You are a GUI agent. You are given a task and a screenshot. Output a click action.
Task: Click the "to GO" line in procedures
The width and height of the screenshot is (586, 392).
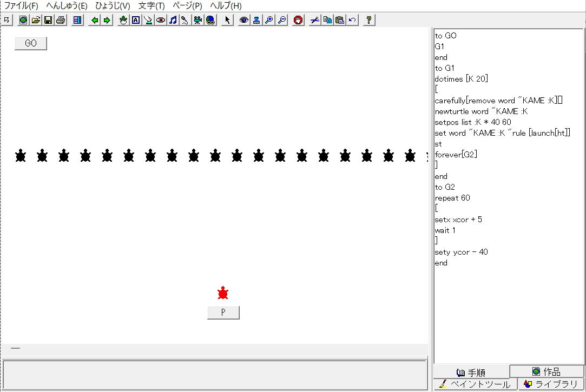pos(445,36)
